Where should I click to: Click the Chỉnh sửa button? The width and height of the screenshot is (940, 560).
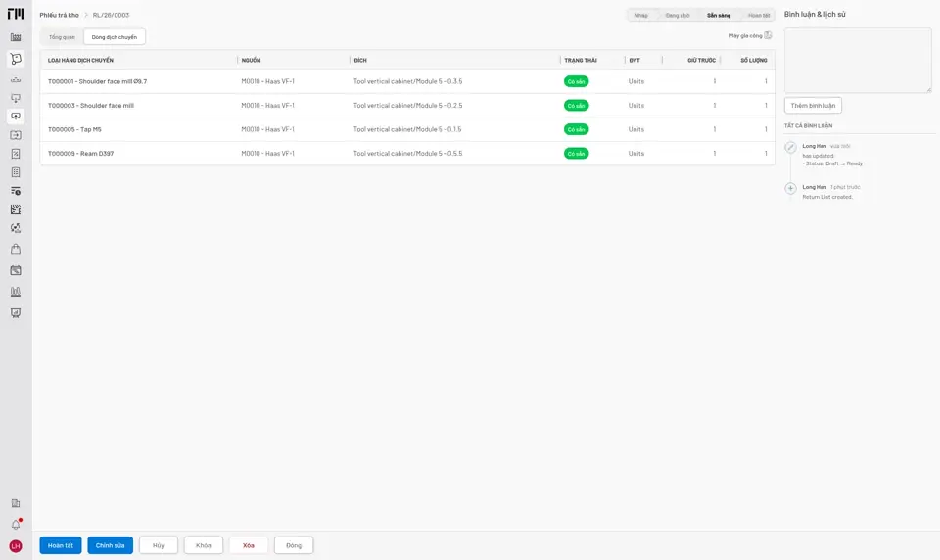[111, 545]
